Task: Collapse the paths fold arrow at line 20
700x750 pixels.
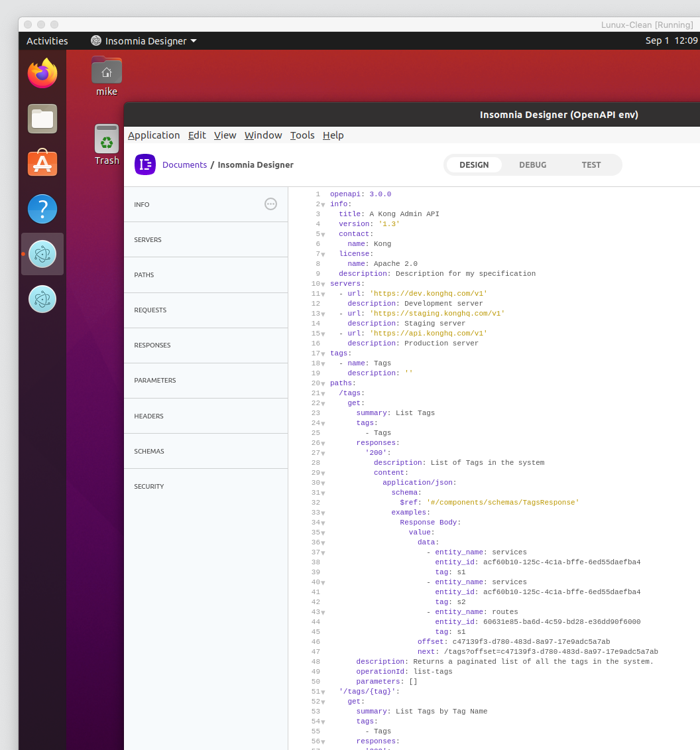Action: click(323, 383)
